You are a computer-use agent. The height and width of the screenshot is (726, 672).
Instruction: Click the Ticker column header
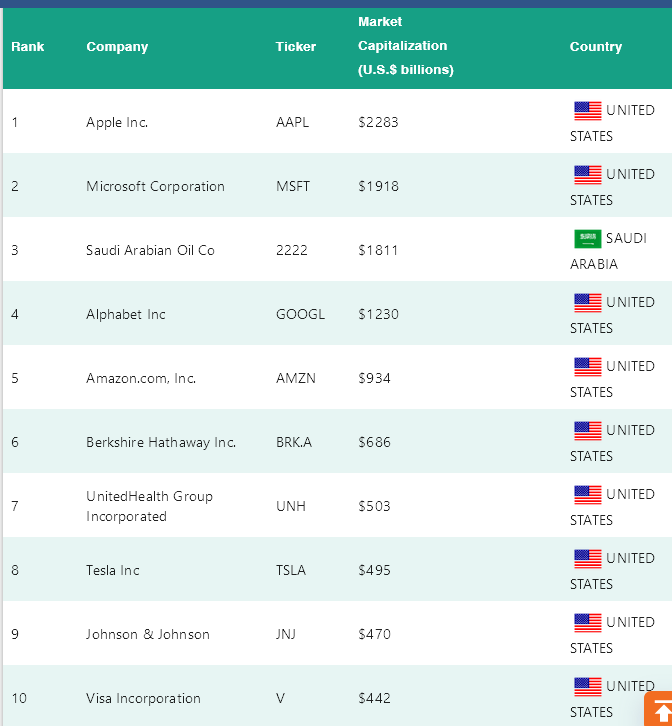[295, 47]
